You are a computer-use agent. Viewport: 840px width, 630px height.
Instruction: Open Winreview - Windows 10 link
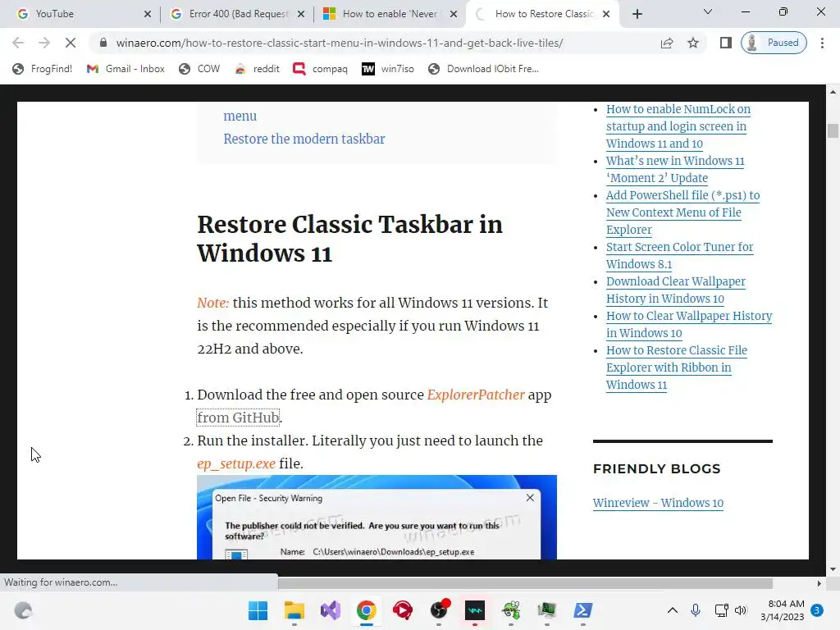pyautogui.click(x=658, y=503)
